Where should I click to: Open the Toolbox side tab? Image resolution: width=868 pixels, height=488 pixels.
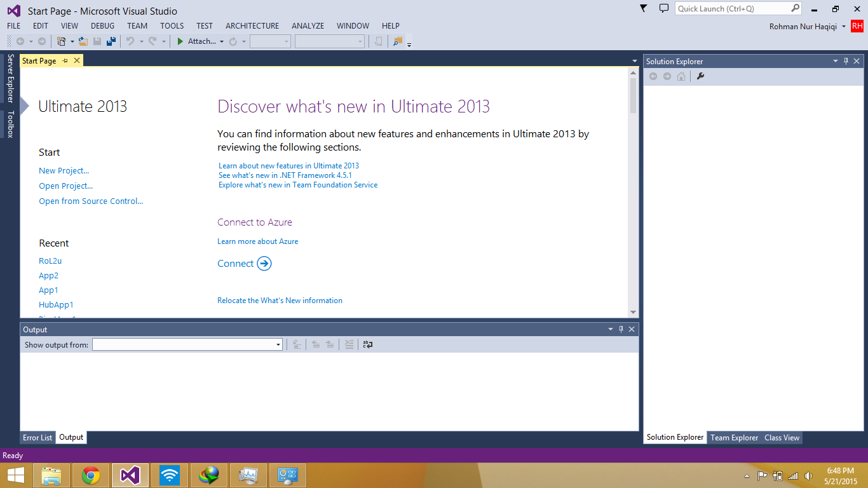[x=10, y=125]
